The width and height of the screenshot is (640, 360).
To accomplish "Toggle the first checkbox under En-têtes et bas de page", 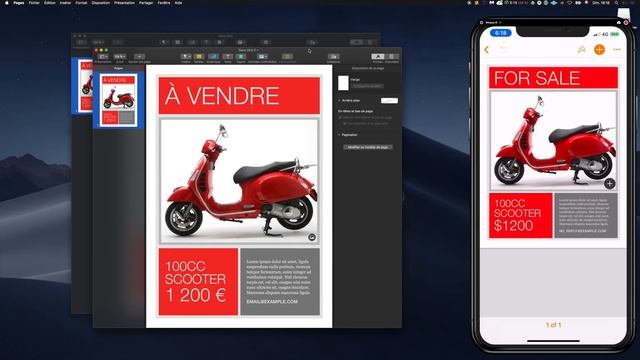I will 340,117.
